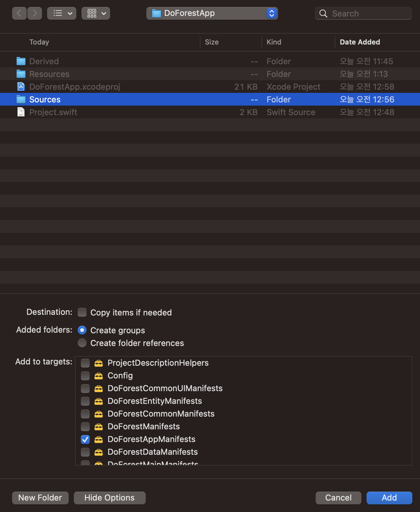420x512 pixels.
Task: Check the DoForestManifests target checkbox
Action: pyautogui.click(x=85, y=426)
